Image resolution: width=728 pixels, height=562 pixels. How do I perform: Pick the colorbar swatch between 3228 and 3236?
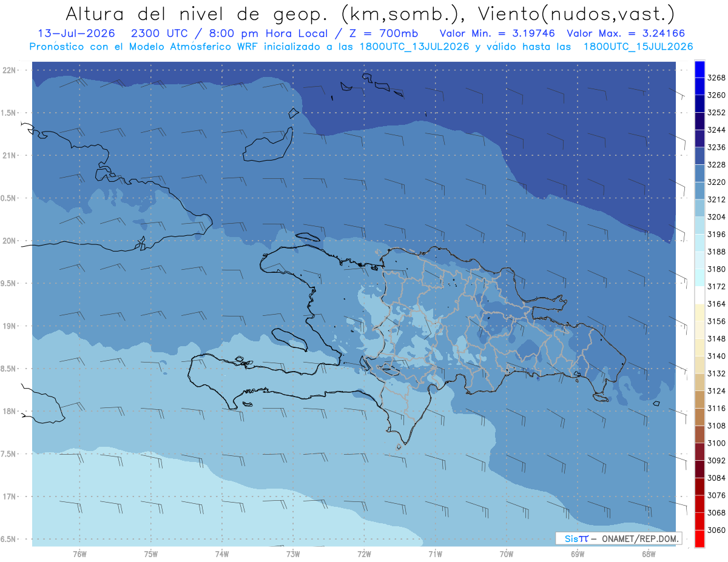pos(699,156)
